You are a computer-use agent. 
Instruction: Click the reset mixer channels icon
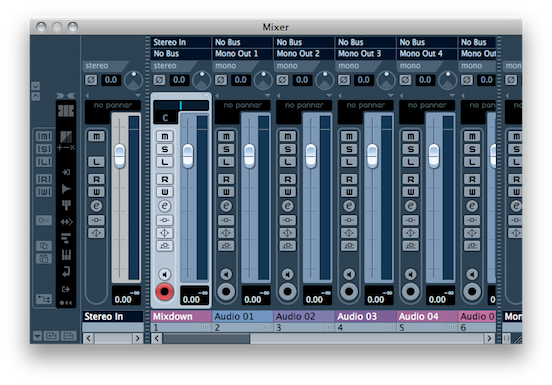(44, 220)
